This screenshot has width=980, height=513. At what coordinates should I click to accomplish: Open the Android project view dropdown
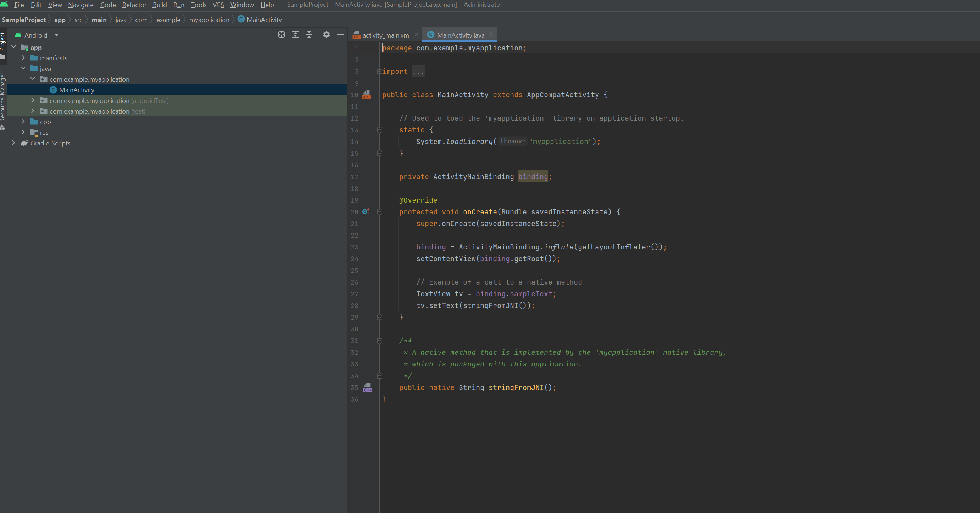click(56, 35)
